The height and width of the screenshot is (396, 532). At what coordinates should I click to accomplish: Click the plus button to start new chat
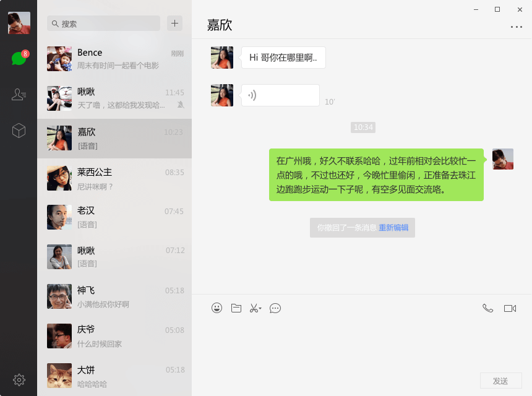click(174, 23)
